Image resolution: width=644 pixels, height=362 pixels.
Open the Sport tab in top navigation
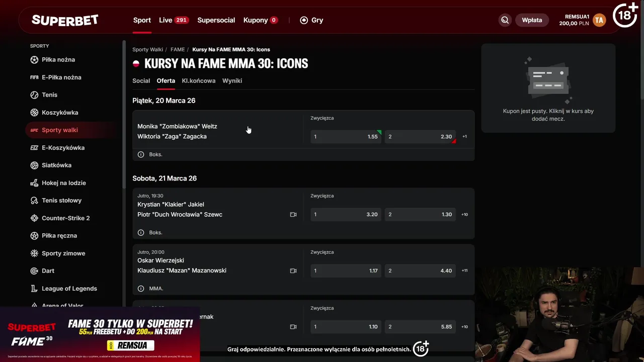coord(142,20)
